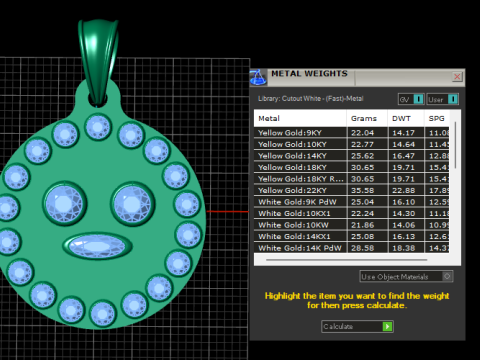Click the 22.04 grams value
The width and height of the screenshot is (480, 360).
(362, 133)
